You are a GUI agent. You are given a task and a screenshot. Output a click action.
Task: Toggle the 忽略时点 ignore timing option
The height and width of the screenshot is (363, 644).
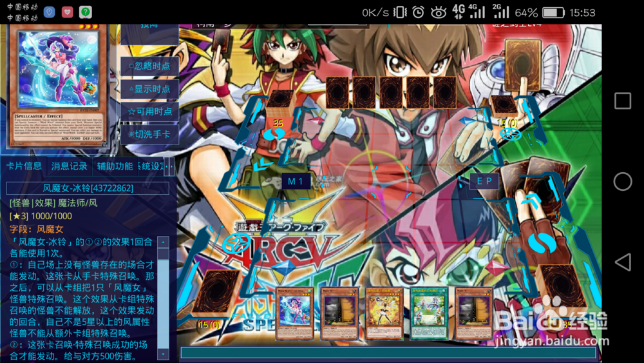(x=149, y=66)
